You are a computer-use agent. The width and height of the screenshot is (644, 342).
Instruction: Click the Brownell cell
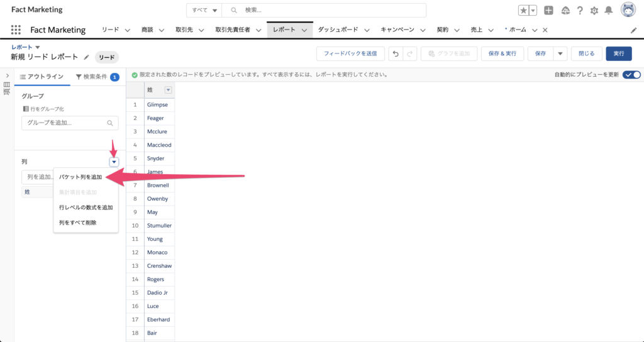159,185
